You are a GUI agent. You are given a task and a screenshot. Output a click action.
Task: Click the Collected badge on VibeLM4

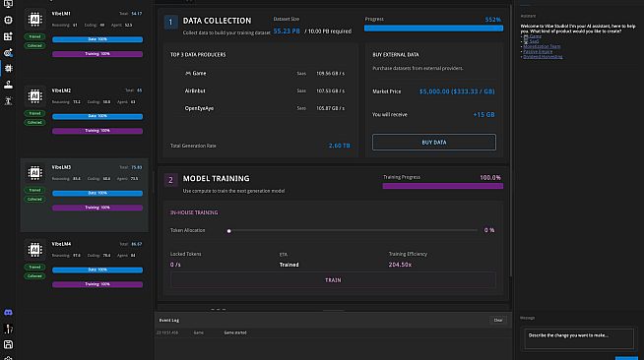(34, 276)
